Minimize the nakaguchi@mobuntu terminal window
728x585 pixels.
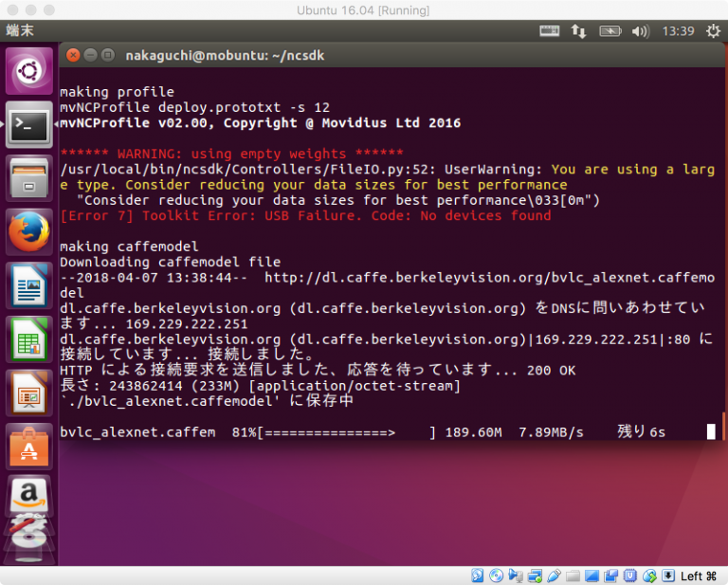(x=91, y=55)
